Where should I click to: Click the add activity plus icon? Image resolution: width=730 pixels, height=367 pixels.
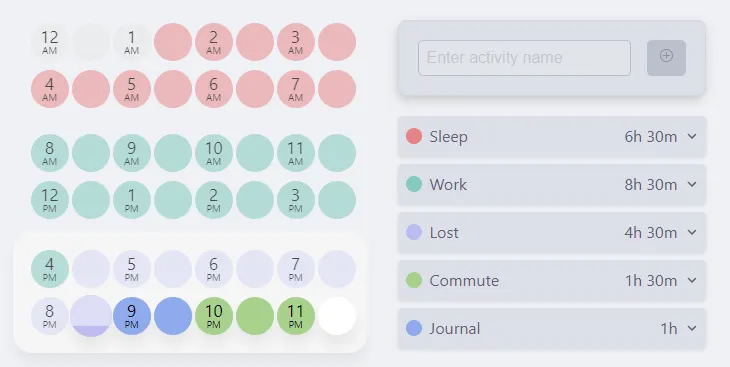666,56
